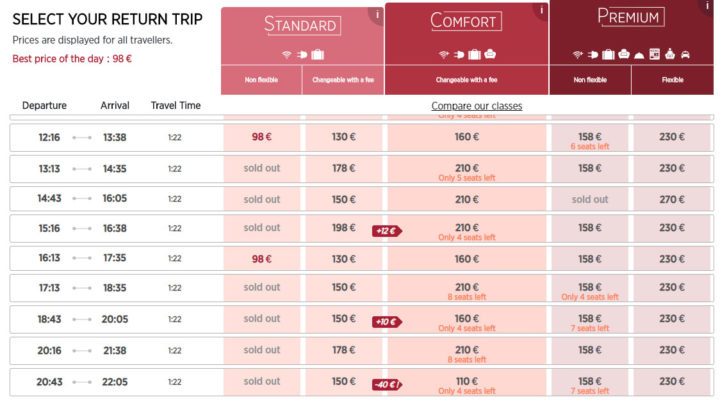Open the Compare our classes link
This screenshot has width=720, height=411.
[476, 106]
